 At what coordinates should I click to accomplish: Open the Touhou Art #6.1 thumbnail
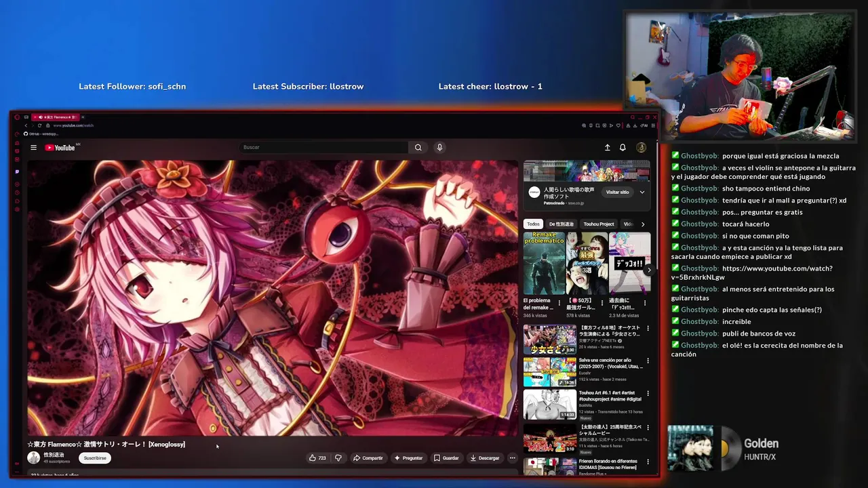[x=550, y=405]
